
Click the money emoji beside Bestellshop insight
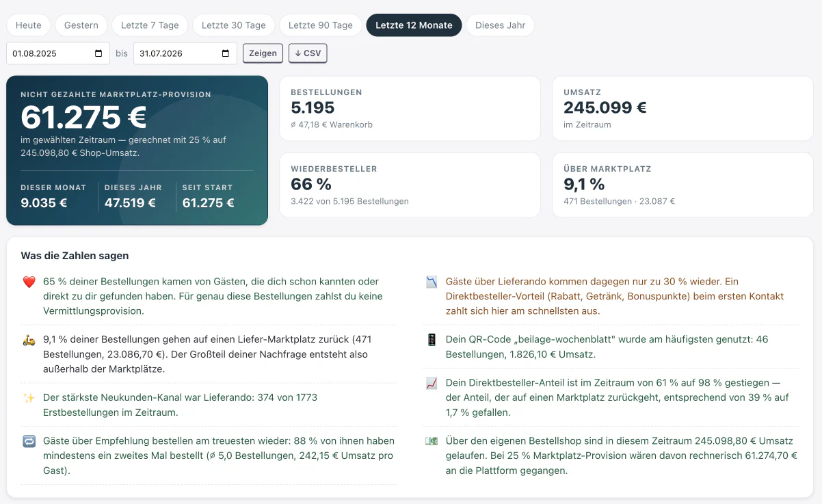click(432, 441)
